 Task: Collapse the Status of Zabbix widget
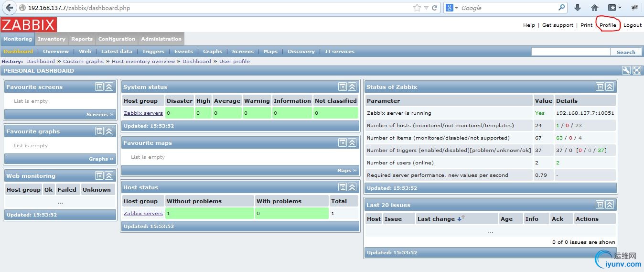610,87
